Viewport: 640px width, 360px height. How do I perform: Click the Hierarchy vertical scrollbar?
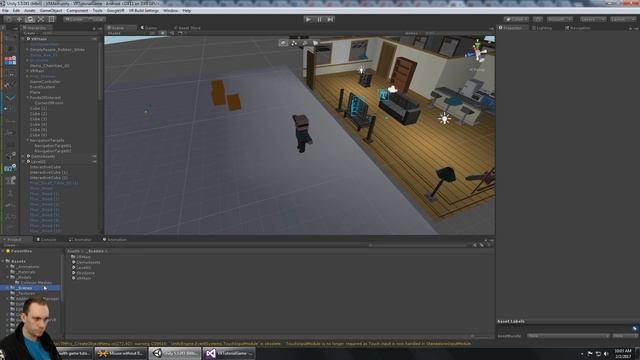100,69
